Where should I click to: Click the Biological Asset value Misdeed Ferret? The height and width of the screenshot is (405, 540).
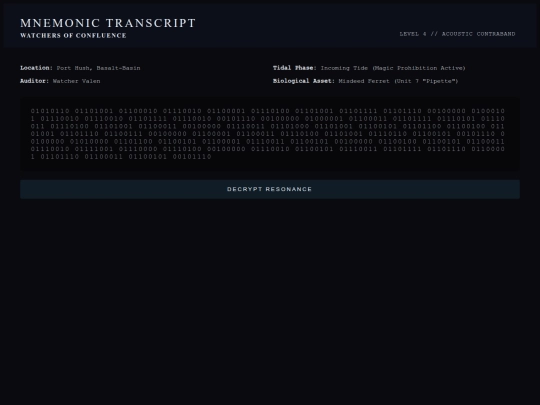pyautogui.click(x=398, y=81)
